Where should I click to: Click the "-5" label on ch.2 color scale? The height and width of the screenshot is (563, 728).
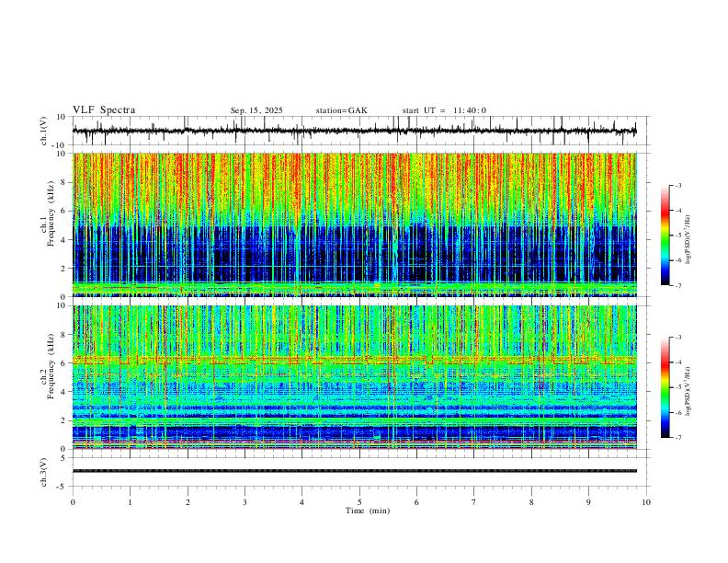click(x=678, y=387)
